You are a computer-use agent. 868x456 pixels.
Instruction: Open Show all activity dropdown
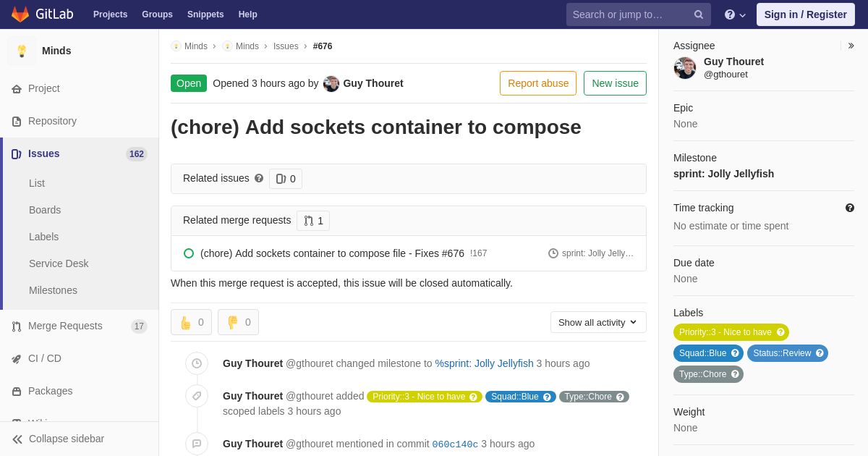click(x=598, y=322)
